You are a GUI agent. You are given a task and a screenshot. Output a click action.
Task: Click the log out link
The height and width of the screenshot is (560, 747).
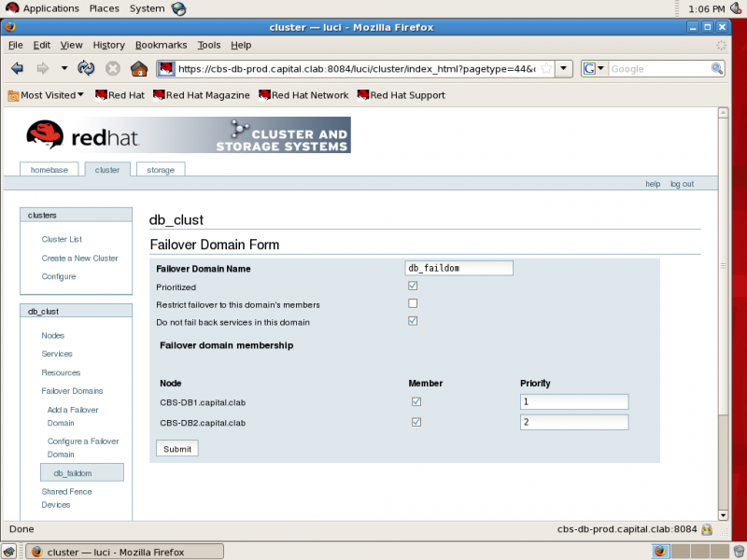(682, 184)
